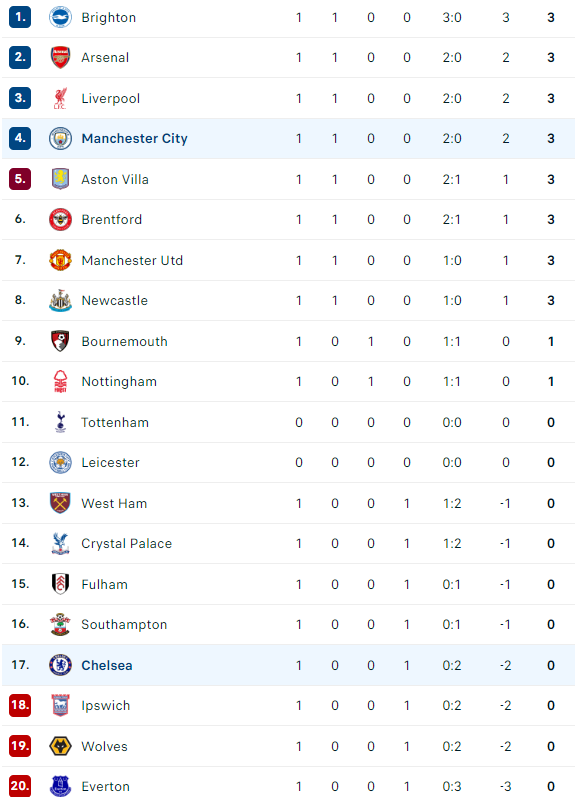This screenshot has width=575, height=797.
Task: Click the Newcastle crest icon
Action: click(60, 300)
